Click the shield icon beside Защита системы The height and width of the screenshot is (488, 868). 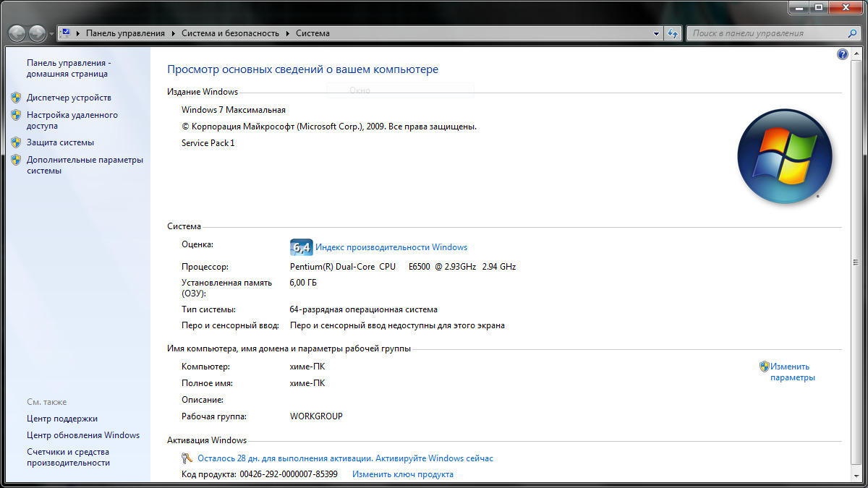click(x=16, y=142)
